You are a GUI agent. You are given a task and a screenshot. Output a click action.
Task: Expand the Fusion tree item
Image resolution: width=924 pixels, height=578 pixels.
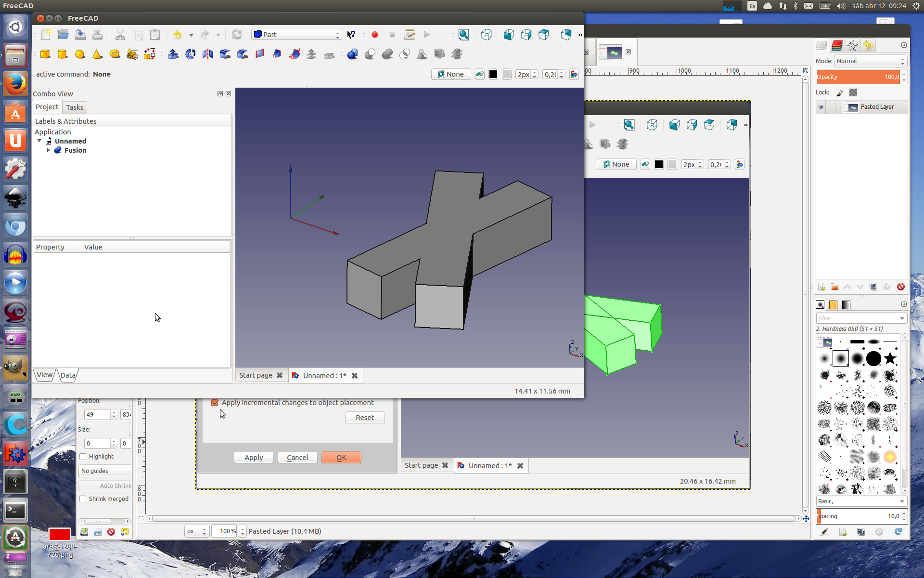[49, 150]
